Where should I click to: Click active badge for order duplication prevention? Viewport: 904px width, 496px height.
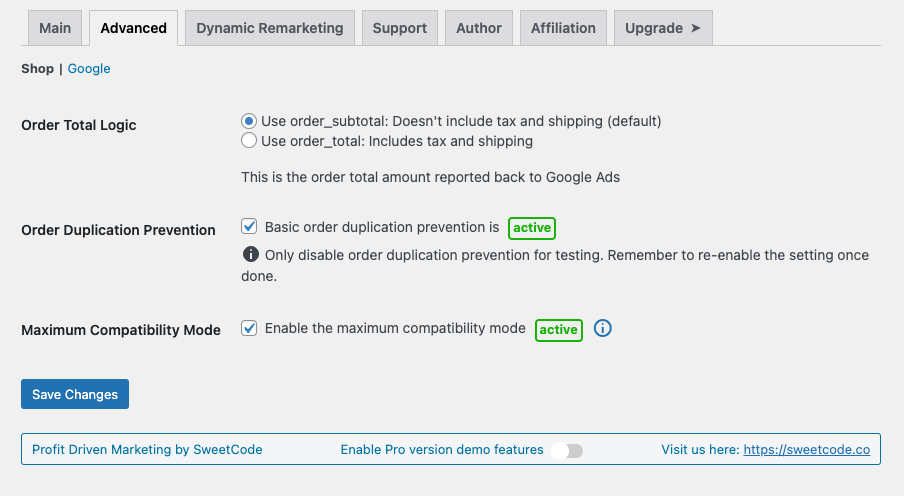(x=532, y=228)
